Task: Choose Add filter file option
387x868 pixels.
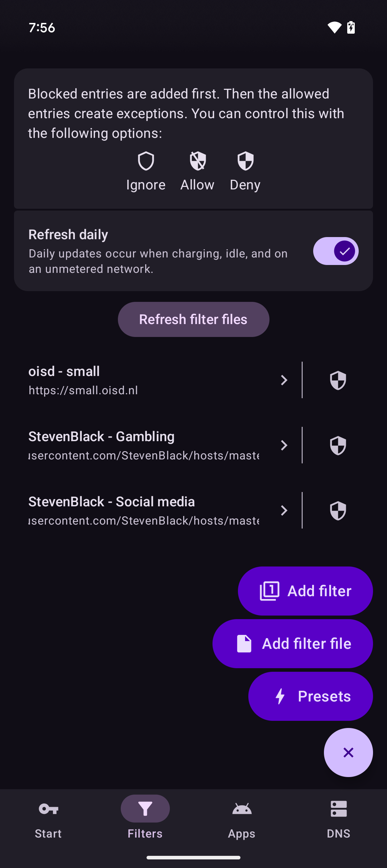Action: [x=292, y=643]
